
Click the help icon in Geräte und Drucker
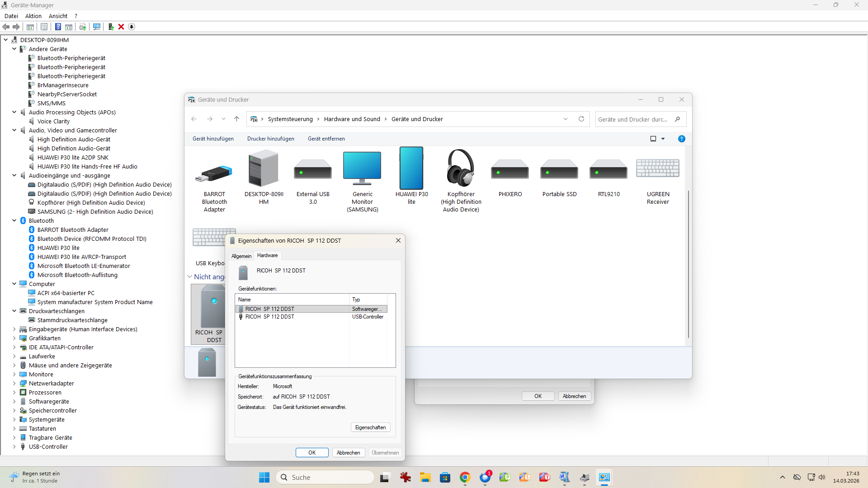coord(681,139)
